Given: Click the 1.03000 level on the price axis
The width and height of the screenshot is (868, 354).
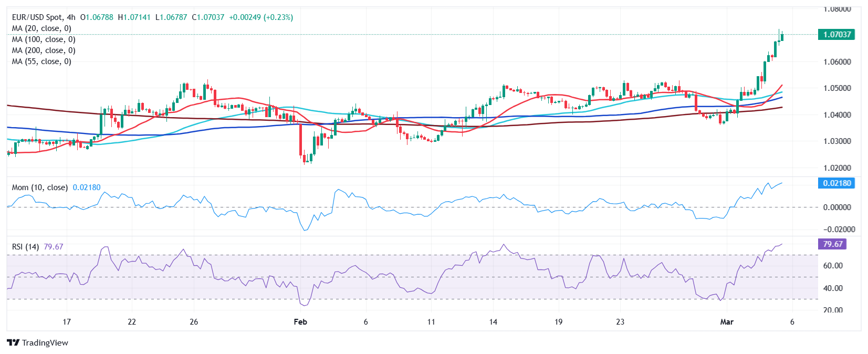Looking at the screenshot, I should click(x=837, y=141).
